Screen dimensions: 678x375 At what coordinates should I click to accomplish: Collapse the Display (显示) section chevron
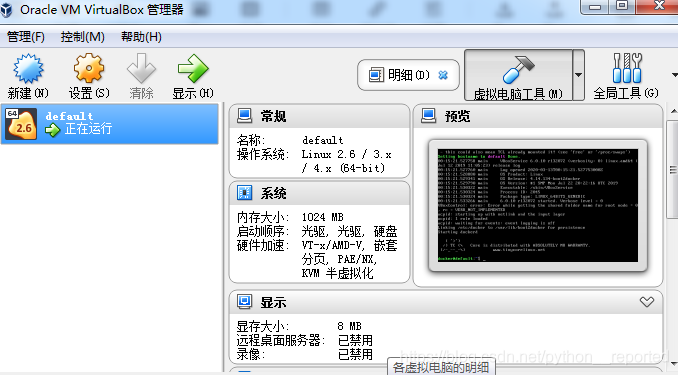pyautogui.click(x=647, y=301)
